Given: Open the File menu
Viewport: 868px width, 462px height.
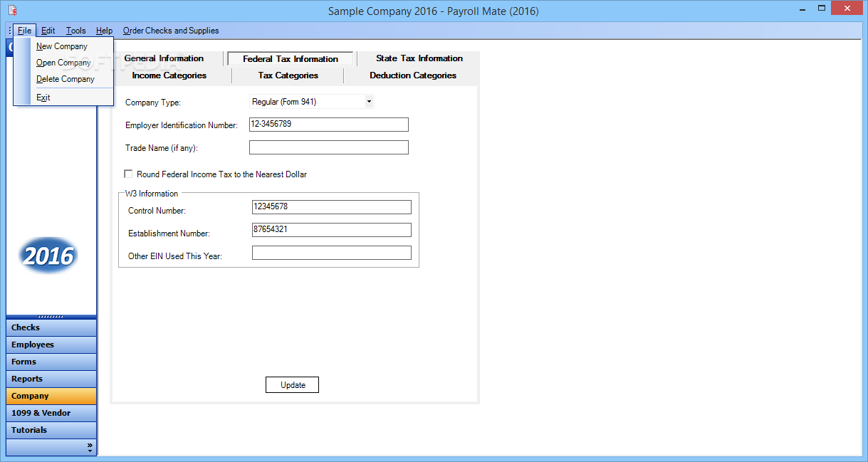Looking at the screenshot, I should (25, 31).
